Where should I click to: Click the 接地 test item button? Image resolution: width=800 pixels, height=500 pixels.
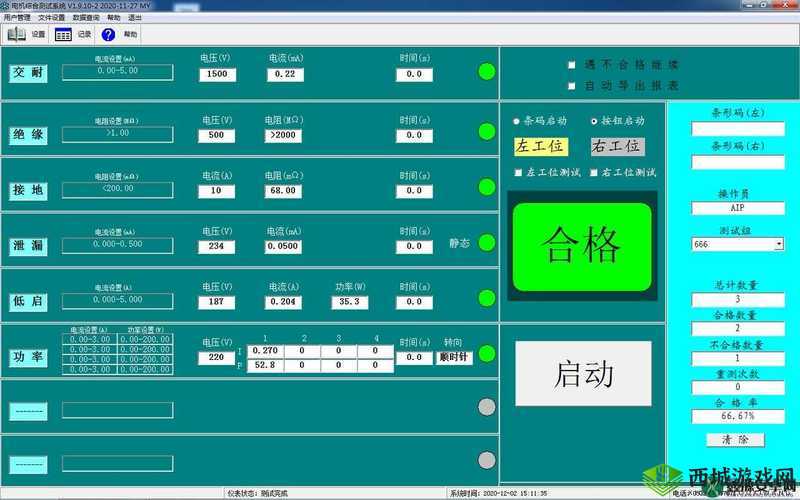tap(28, 190)
